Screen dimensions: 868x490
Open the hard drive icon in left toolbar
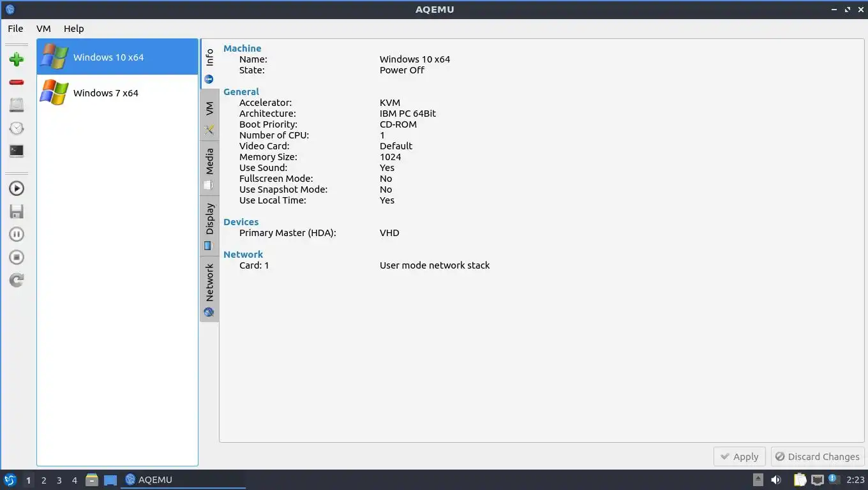pos(17,105)
